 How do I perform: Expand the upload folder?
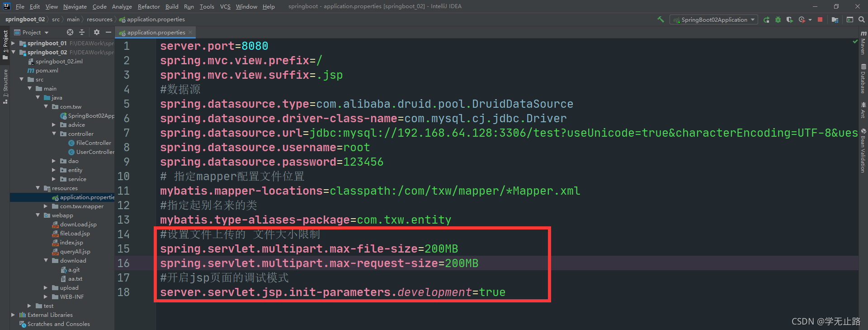[x=46, y=287]
